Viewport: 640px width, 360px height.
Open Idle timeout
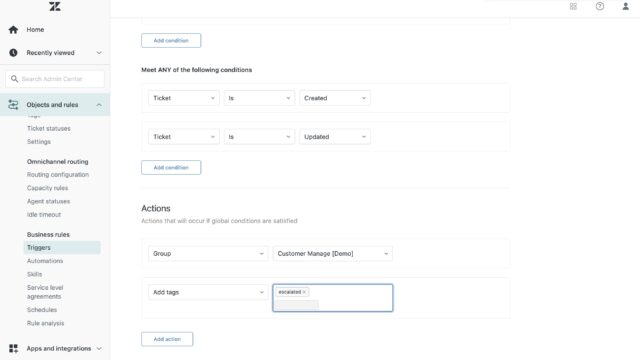[44, 214]
